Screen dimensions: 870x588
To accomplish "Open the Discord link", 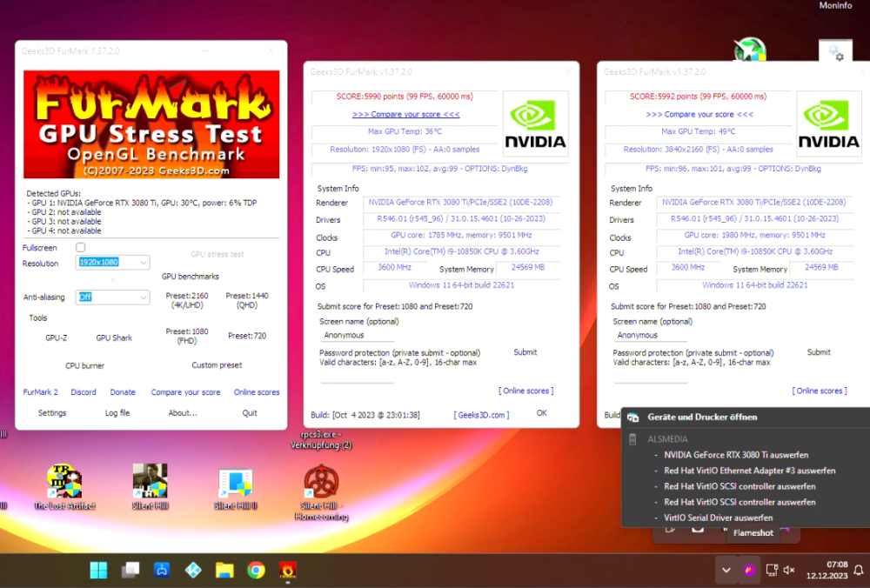I will [84, 392].
